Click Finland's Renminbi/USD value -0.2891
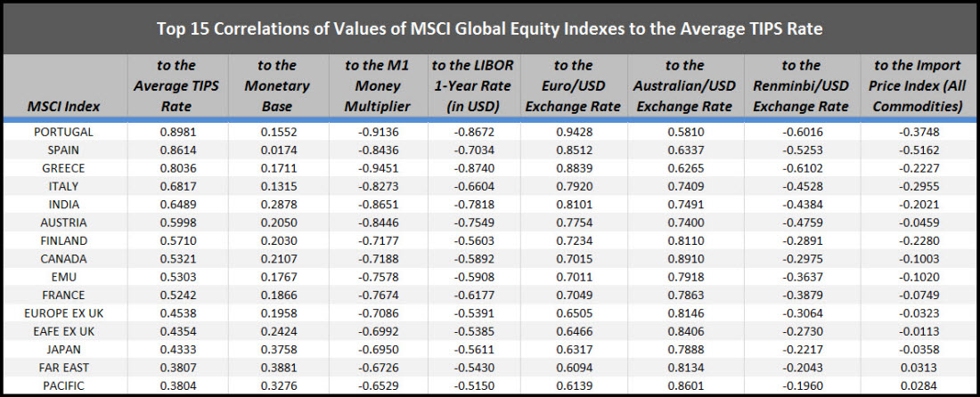Viewport: 980px width, 397px height. (x=802, y=240)
